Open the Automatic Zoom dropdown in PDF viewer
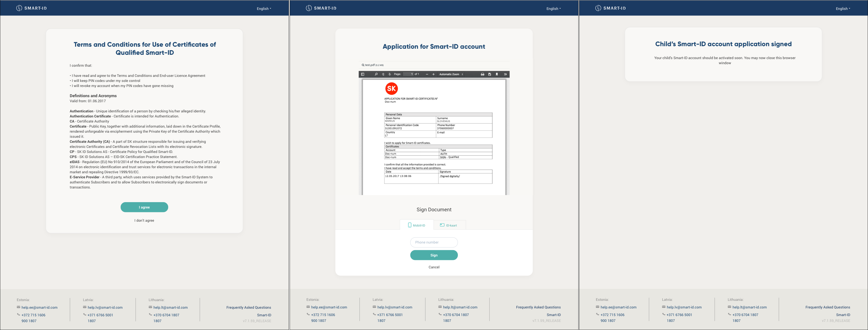This screenshot has height=330, width=868. pyautogui.click(x=451, y=74)
